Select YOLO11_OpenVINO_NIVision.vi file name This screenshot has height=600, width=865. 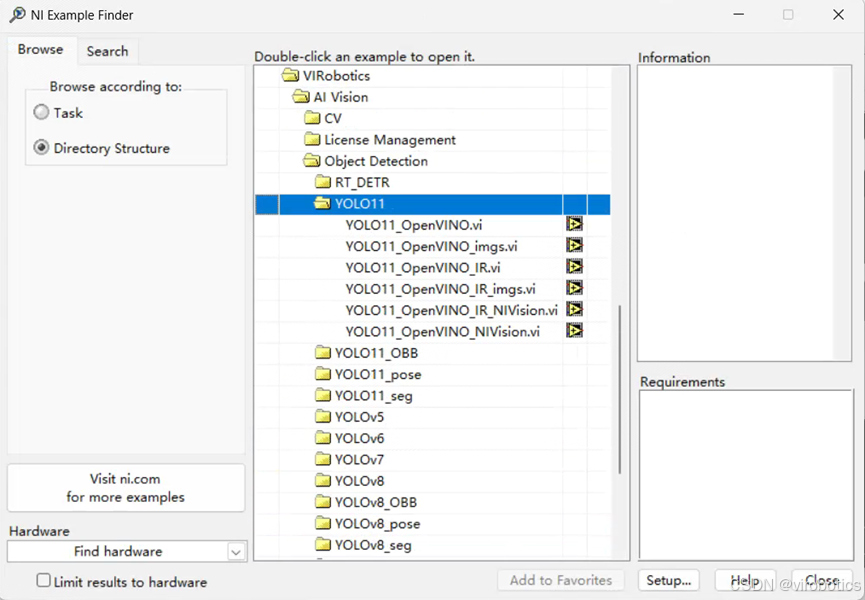pos(442,332)
